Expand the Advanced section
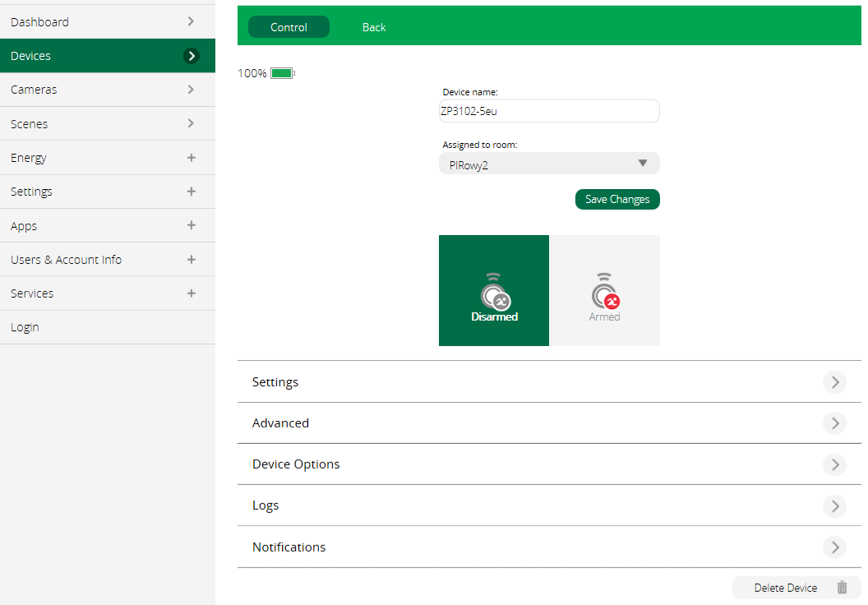This screenshot has width=868, height=605. coord(834,423)
